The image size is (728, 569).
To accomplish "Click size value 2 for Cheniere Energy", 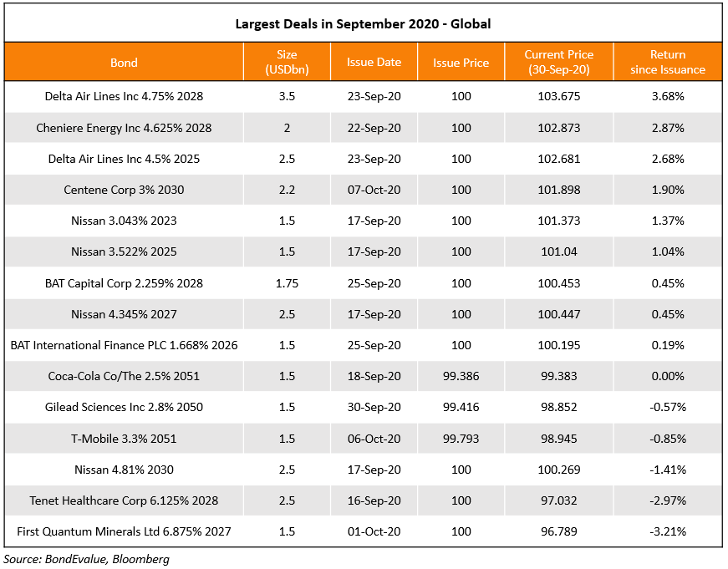I will (x=287, y=128).
